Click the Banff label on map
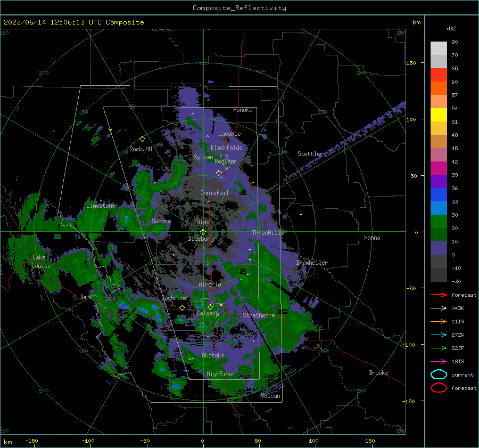479x448 pixels. coord(88,297)
